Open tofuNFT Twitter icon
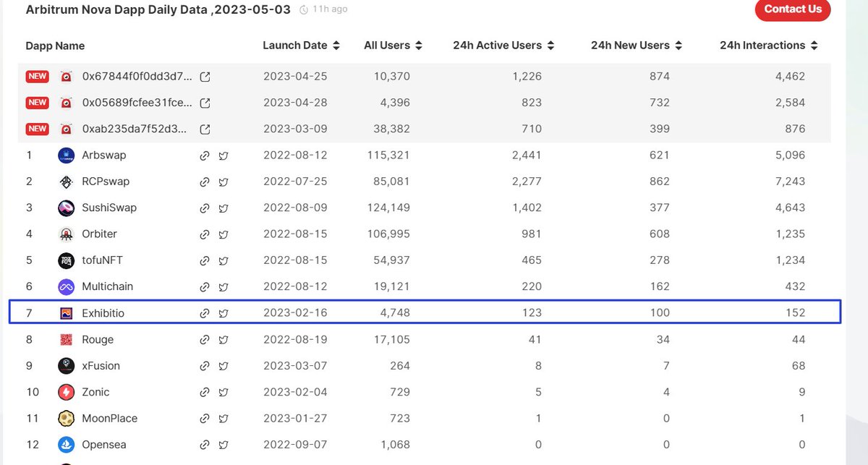Screen dimensions: 868x465 tap(224, 260)
